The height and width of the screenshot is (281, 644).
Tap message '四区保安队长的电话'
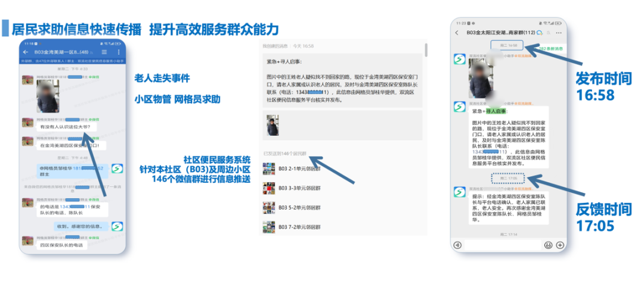click(x=61, y=245)
